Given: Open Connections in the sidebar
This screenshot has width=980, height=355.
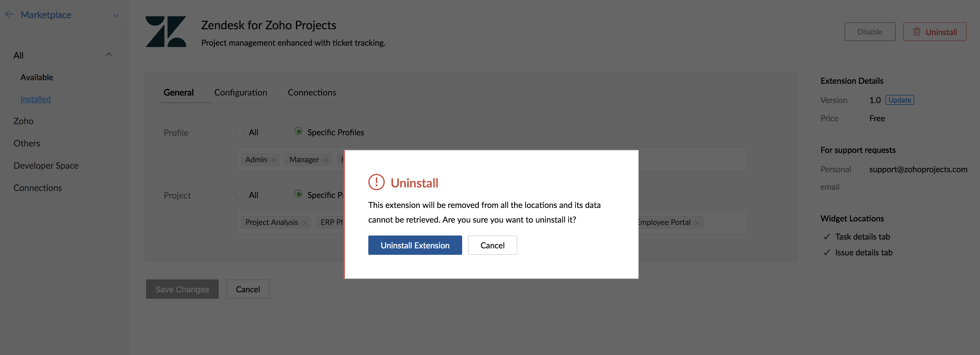Looking at the screenshot, I should point(37,188).
